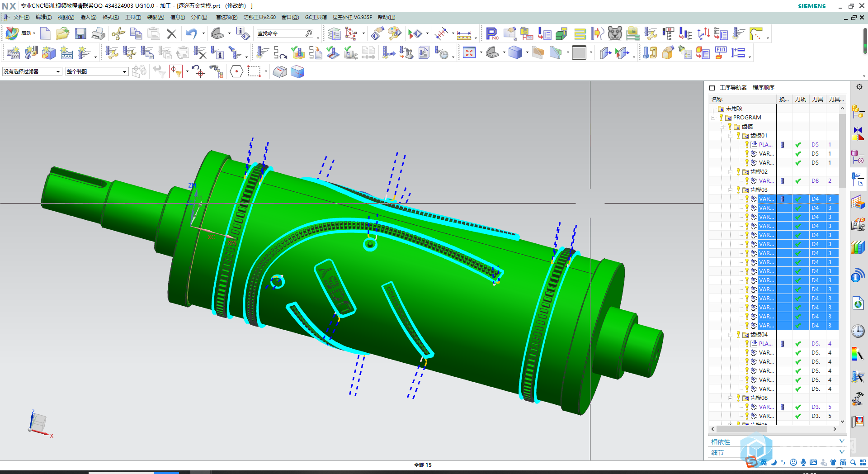Click the Information object icon
This screenshot has height=474, width=868.
pos(242,33)
